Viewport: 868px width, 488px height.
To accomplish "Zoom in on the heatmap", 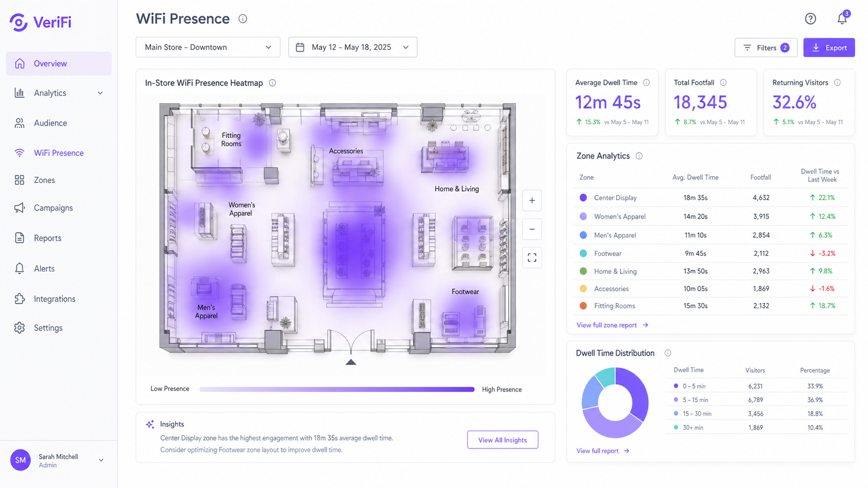I will [x=531, y=201].
